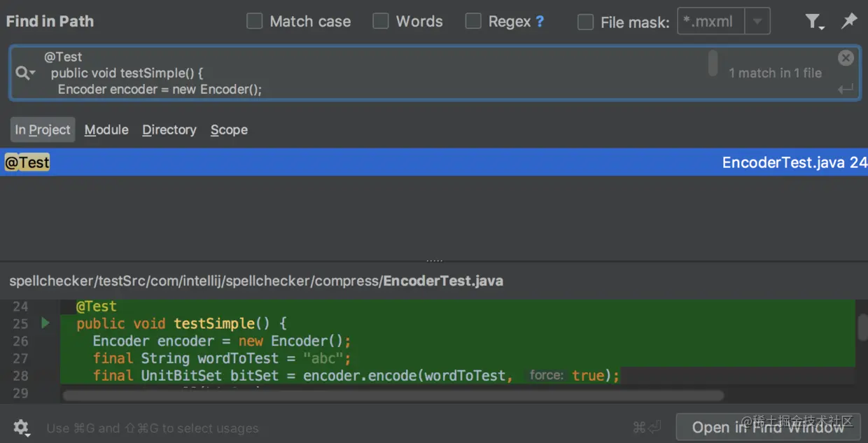
Task: Enable the Words checkbox
Action: click(x=380, y=21)
